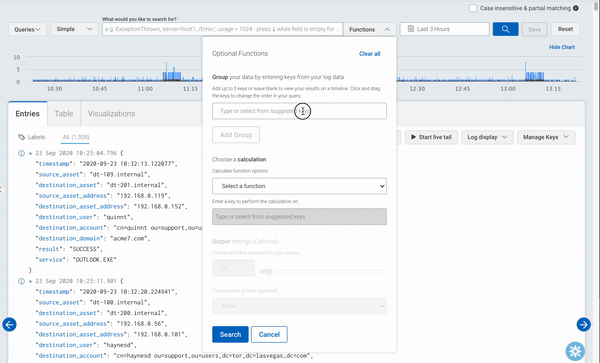This screenshot has width=600, height=363.
Task: Click the Hide Chart link
Action: pyautogui.click(x=562, y=47)
